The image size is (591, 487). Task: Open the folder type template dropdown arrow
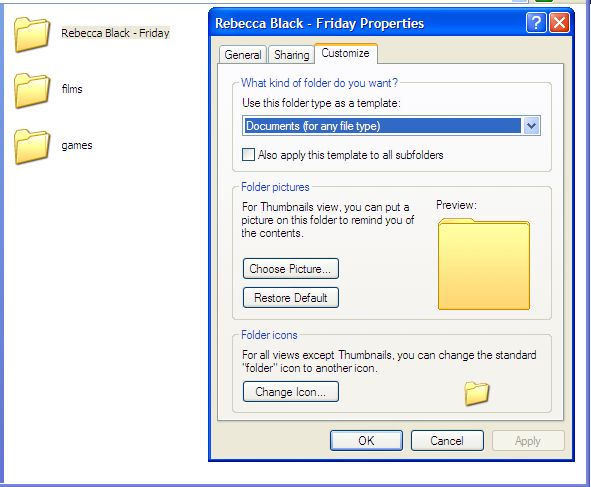[531, 126]
